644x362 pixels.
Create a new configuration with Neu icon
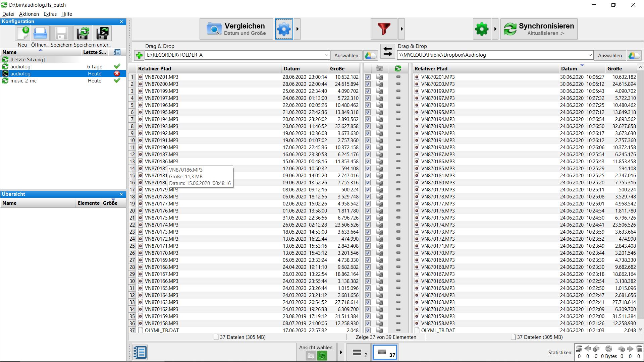22,34
